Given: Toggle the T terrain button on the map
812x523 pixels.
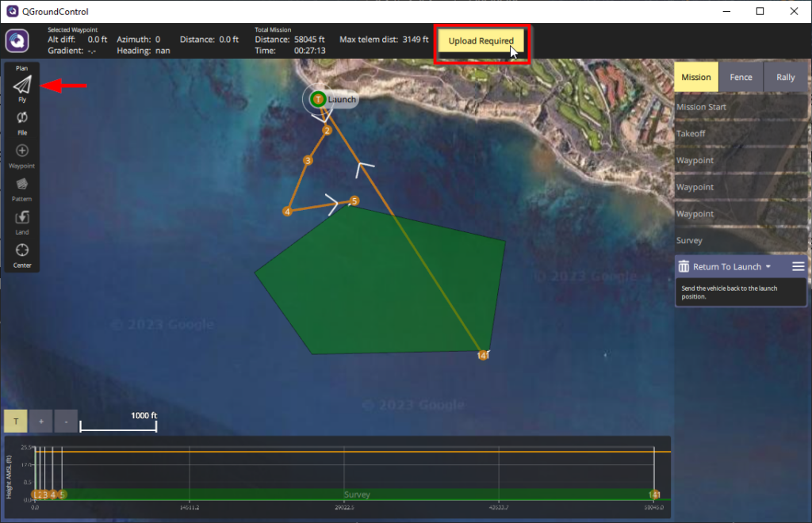Looking at the screenshot, I should 15,421.
